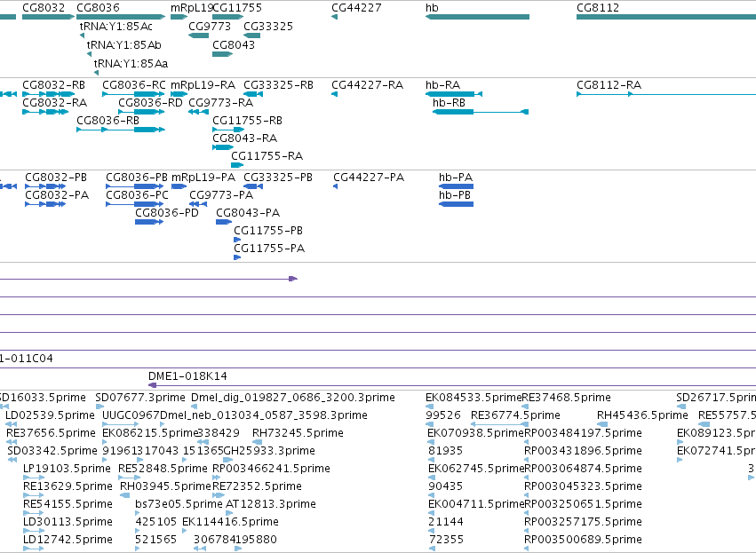The image size is (756, 553).
Task: Click the mRpL19-PA protein label
Action: [x=203, y=178]
